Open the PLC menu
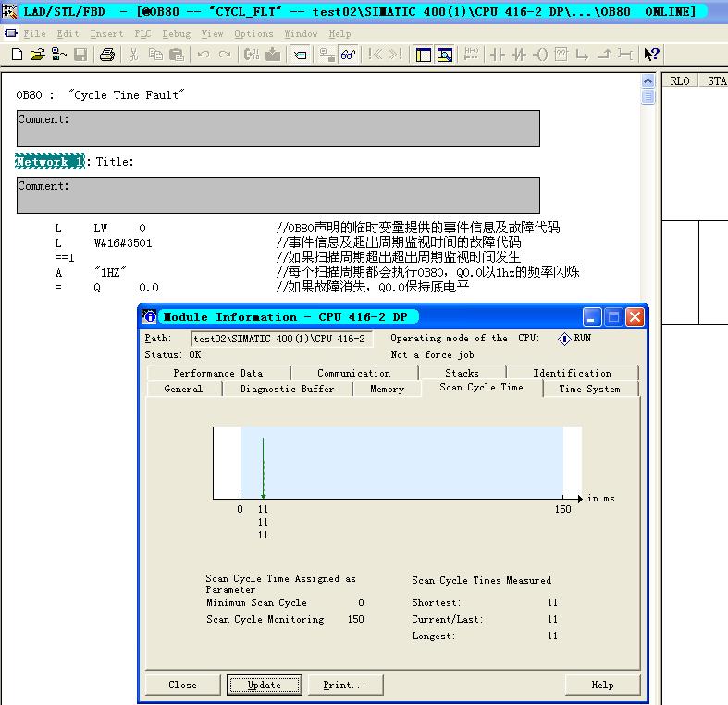728x705 pixels. coord(142,34)
